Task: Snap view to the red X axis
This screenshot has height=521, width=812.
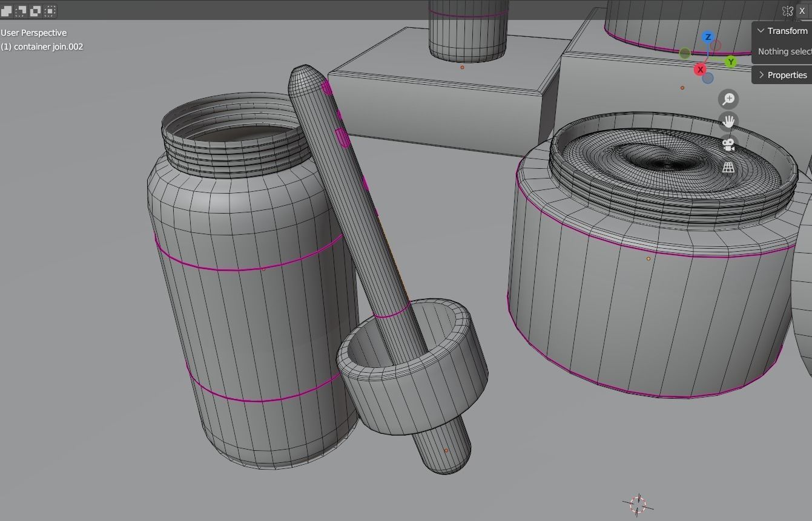Action: tap(700, 70)
